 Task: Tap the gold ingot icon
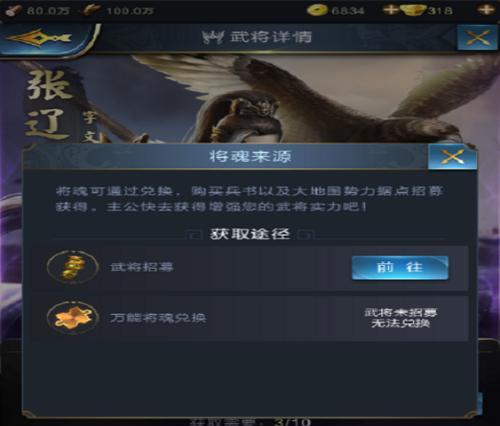tap(413, 10)
